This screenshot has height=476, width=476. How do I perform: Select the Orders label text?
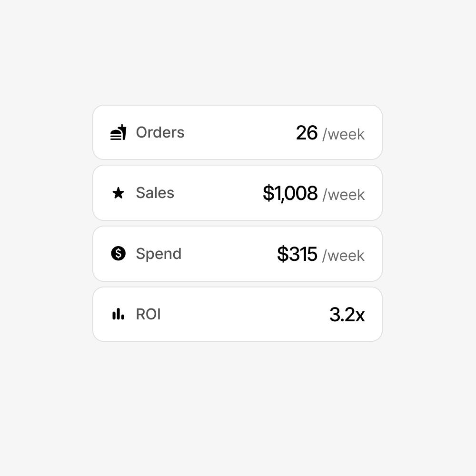click(160, 132)
